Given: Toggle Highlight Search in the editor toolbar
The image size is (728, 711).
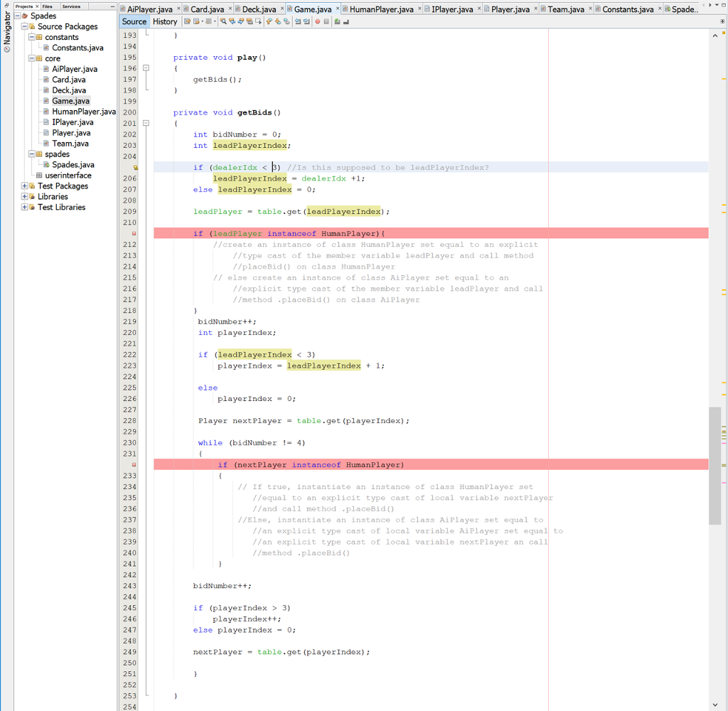Looking at the screenshot, I should coord(250,22).
